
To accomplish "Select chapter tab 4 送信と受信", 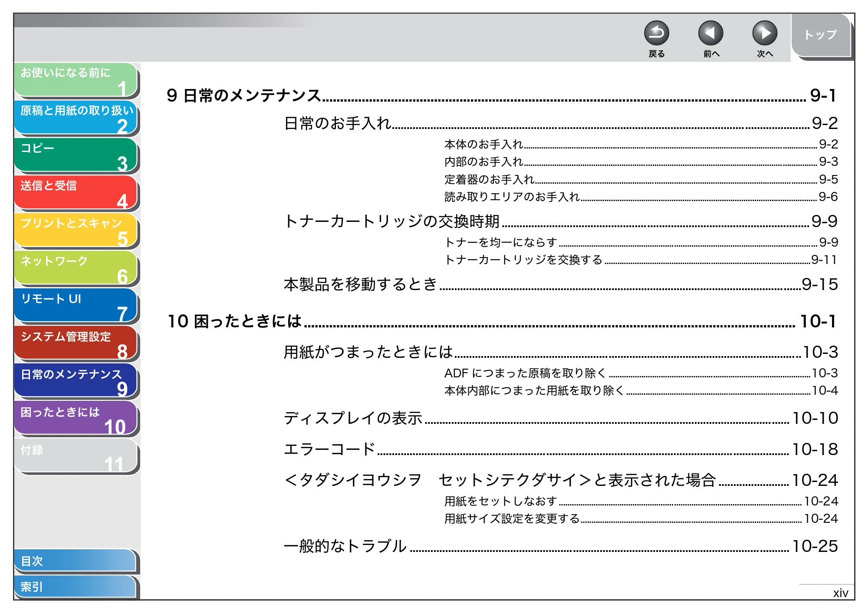I will pos(76,193).
